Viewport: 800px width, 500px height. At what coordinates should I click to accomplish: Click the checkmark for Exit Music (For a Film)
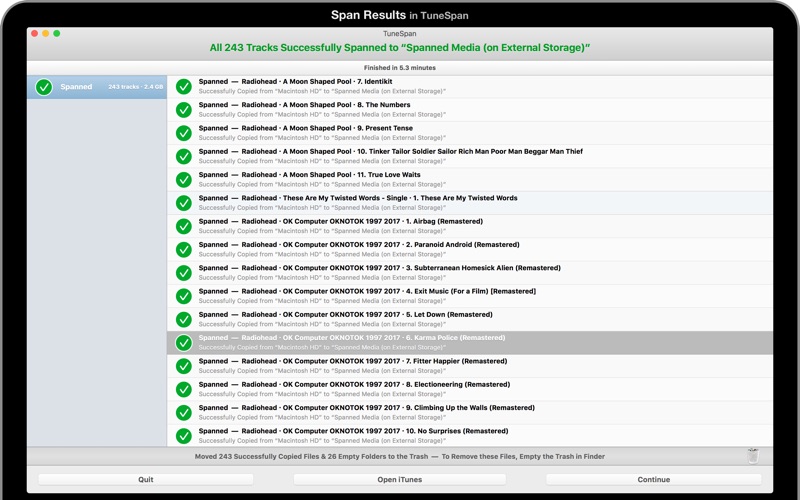point(184,296)
